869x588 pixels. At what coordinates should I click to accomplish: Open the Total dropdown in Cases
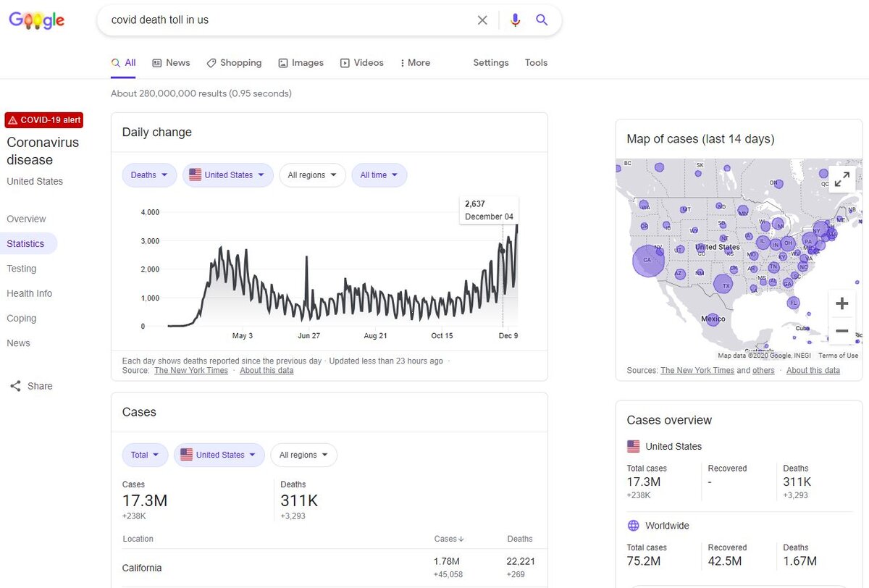pos(145,455)
